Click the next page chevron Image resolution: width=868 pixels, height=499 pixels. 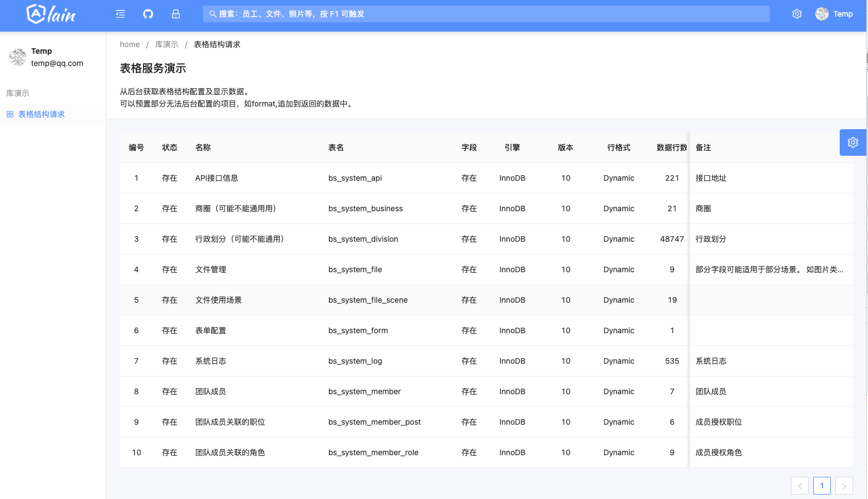click(844, 485)
